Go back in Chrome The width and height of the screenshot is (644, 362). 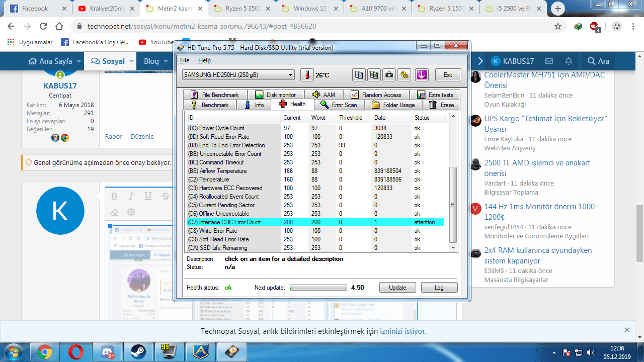(x=11, y=26)
